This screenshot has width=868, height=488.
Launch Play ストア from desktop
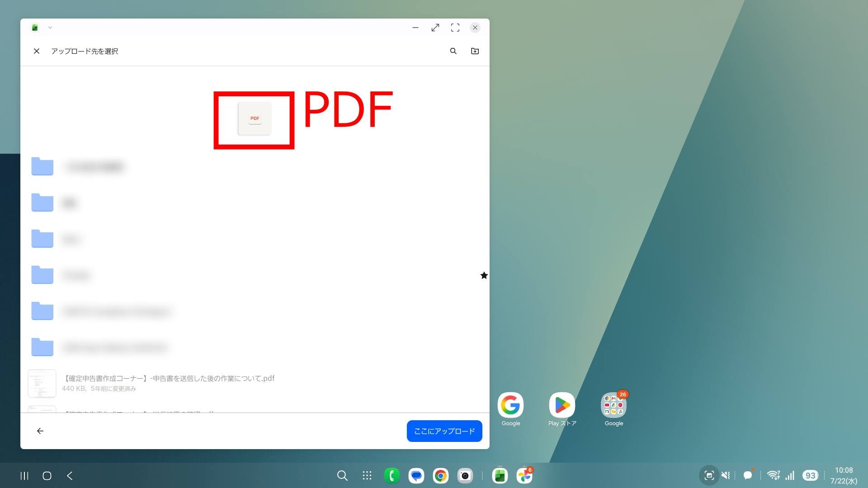coord(562,409)
